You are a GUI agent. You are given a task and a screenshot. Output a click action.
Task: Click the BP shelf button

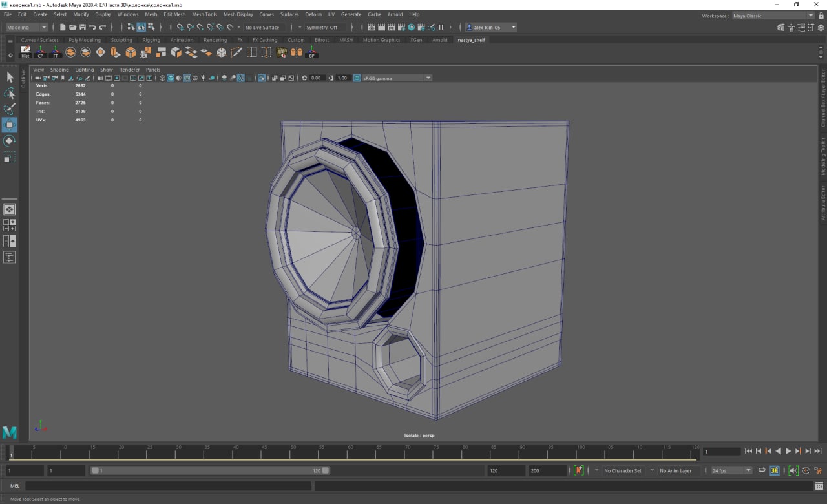(x=311, y=52)
